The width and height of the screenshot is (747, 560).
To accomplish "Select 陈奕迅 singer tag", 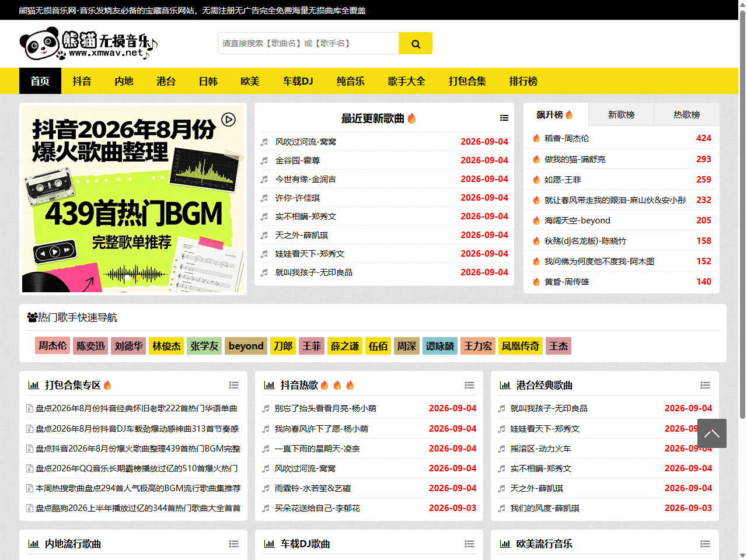I will (90, 346).
